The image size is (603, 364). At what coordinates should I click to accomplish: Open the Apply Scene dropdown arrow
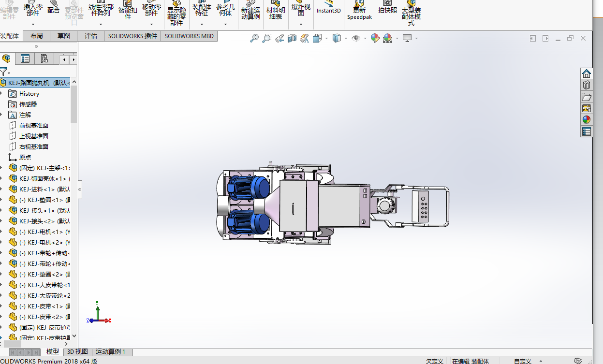click(x=397, y=38)
